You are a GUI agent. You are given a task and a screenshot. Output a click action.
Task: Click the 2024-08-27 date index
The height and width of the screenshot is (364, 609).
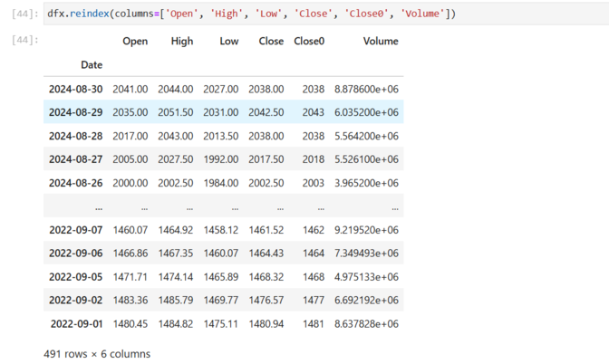[x=75, y=159]
